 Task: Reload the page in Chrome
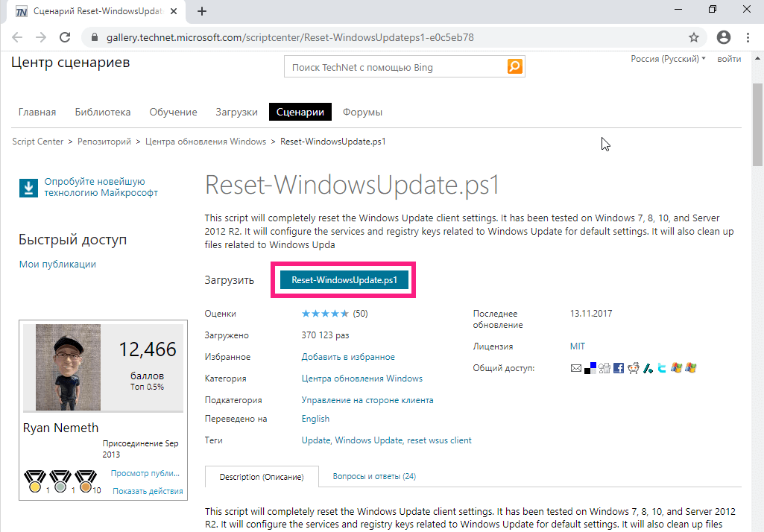pyautogui.click(x=65, y=37)
